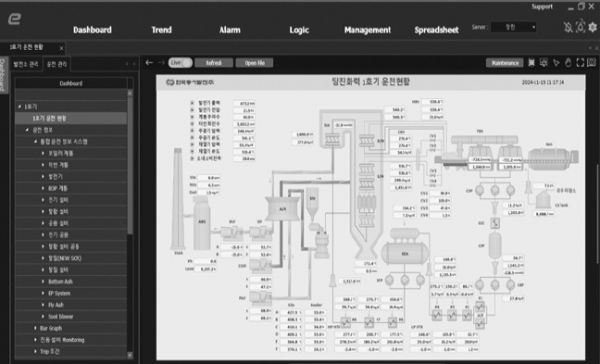Switch to the 운전 관리 tab
600x364 pixels.
click(57, 64)
